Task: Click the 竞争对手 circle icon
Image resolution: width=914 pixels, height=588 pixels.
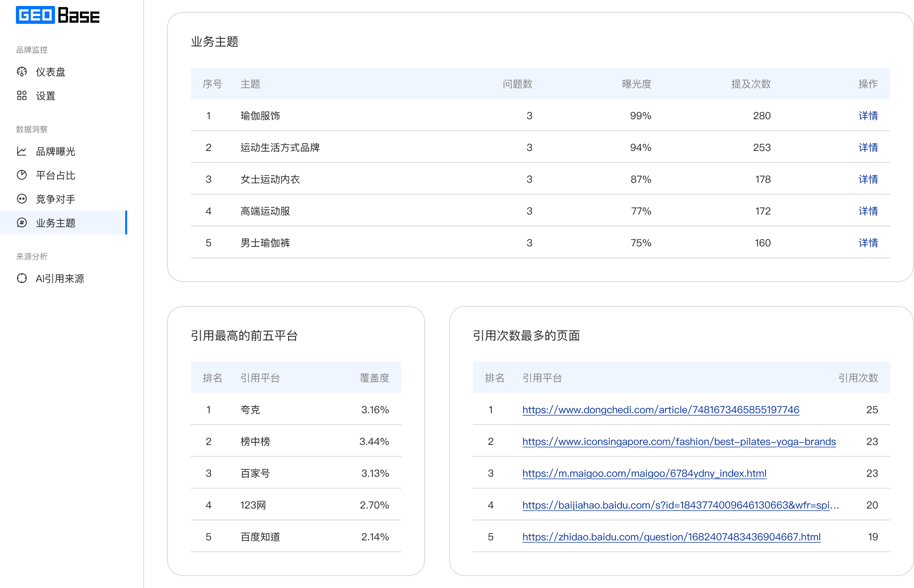Action: (22, 199)
